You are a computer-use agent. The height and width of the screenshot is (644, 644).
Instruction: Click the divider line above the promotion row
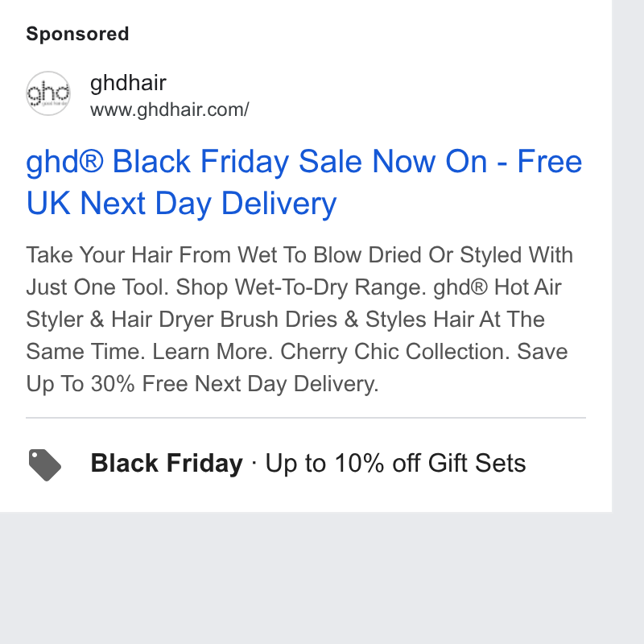306,418
